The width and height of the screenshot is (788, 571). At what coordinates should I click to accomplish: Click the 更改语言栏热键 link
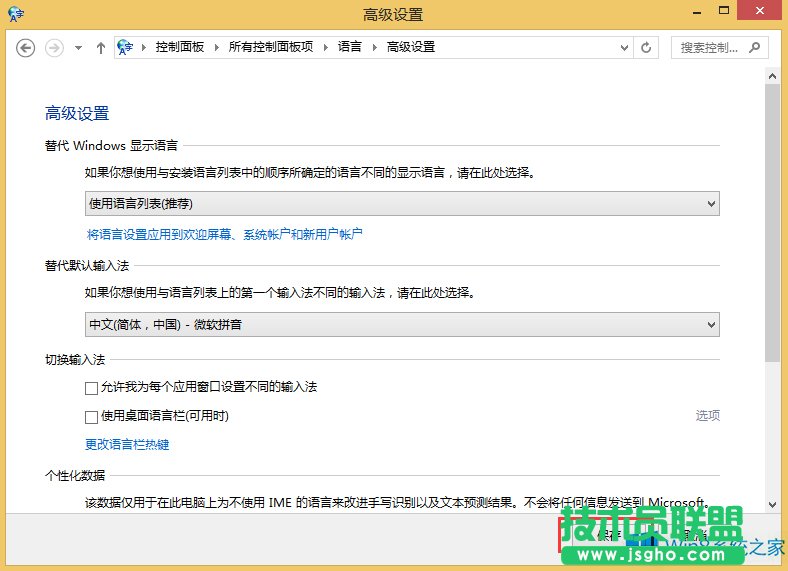[x=127, y=444]
